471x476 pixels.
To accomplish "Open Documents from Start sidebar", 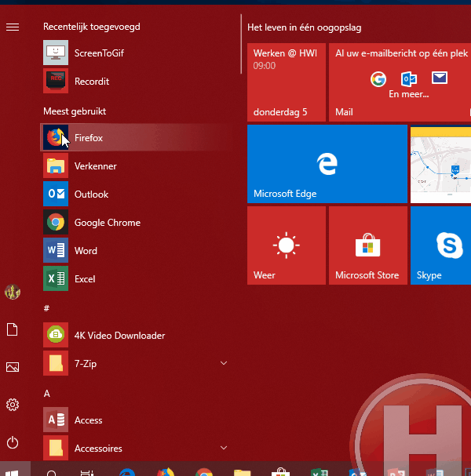I will click(13, 329).
